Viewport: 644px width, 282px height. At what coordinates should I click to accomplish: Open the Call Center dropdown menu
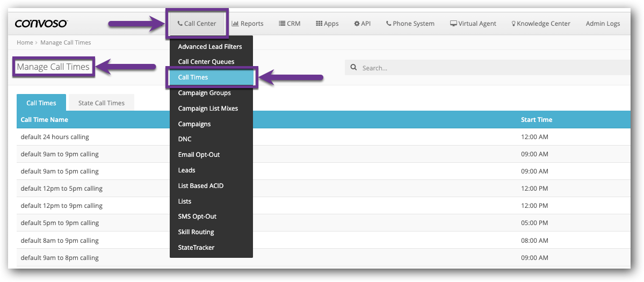pos(197,24)
